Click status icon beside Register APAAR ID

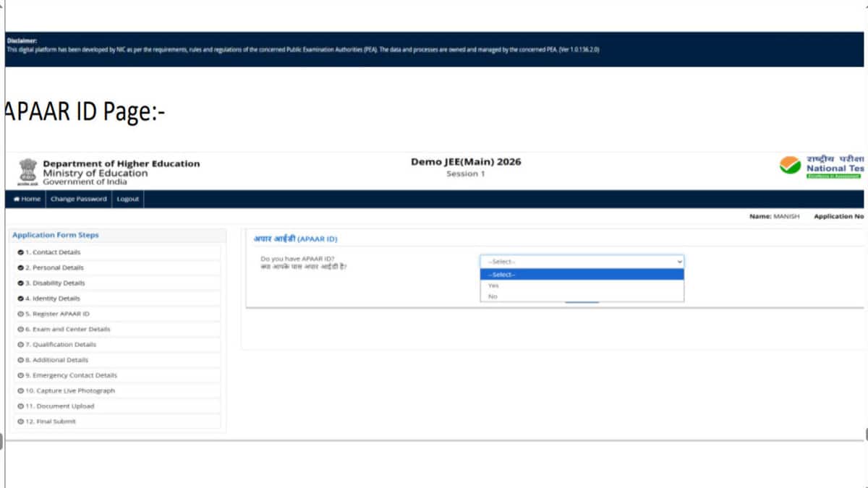20,314
